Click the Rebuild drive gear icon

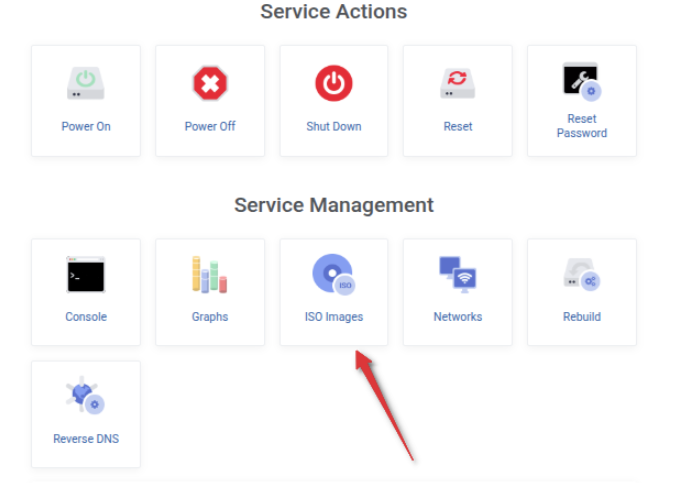[582, 275]
